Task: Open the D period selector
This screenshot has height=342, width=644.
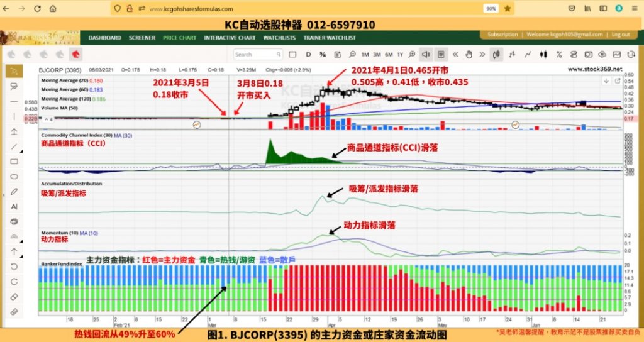Action: (x=308, y=54)
